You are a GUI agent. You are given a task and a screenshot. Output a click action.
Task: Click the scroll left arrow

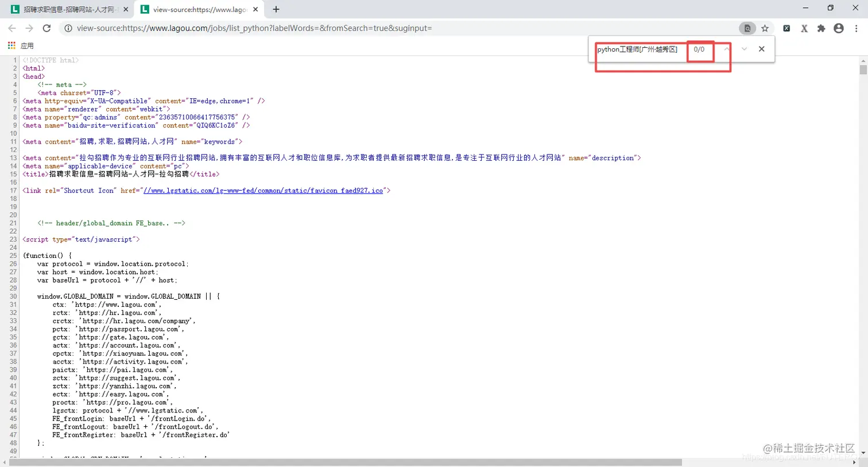[x=5, y=462]
